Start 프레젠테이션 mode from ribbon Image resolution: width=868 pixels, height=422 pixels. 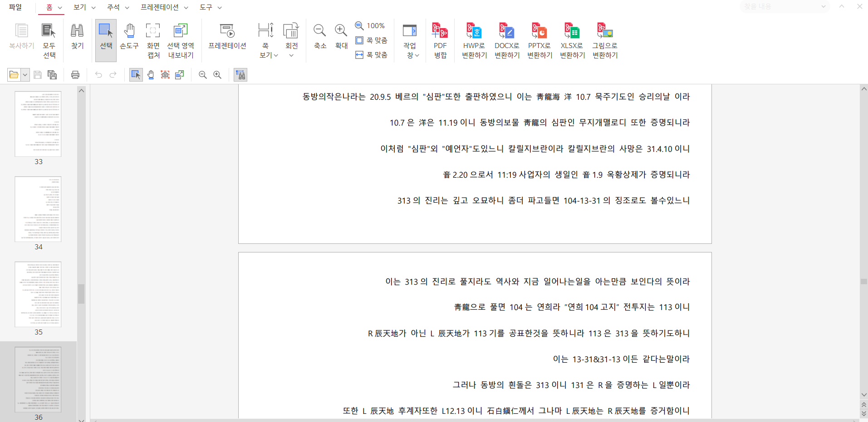[227, 36]
